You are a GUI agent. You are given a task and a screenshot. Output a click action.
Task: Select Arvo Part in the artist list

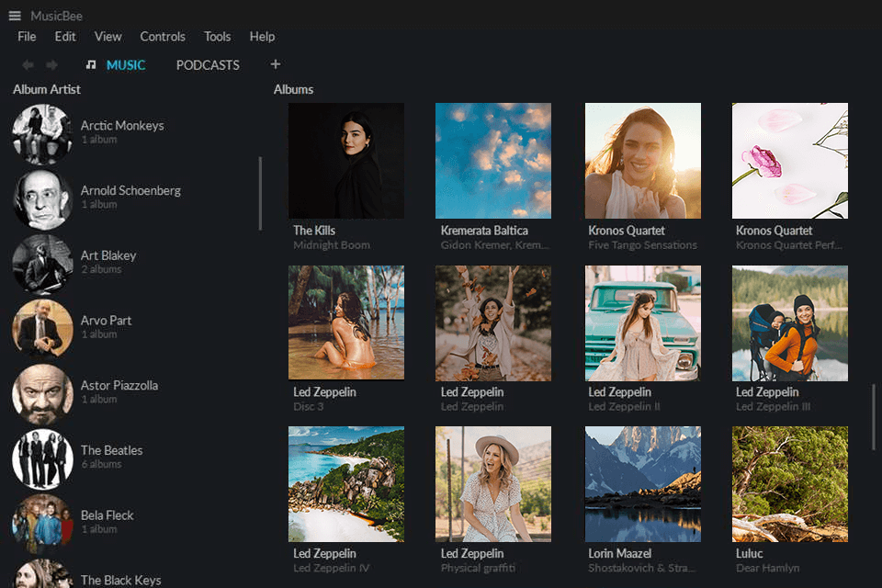[x=107, y=320]
